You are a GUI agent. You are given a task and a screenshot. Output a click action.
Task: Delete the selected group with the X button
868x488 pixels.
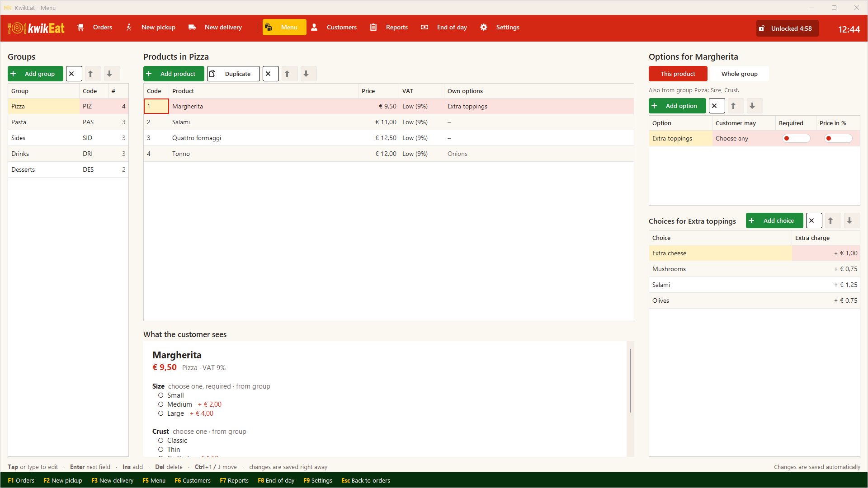click(x=74, y=74)
